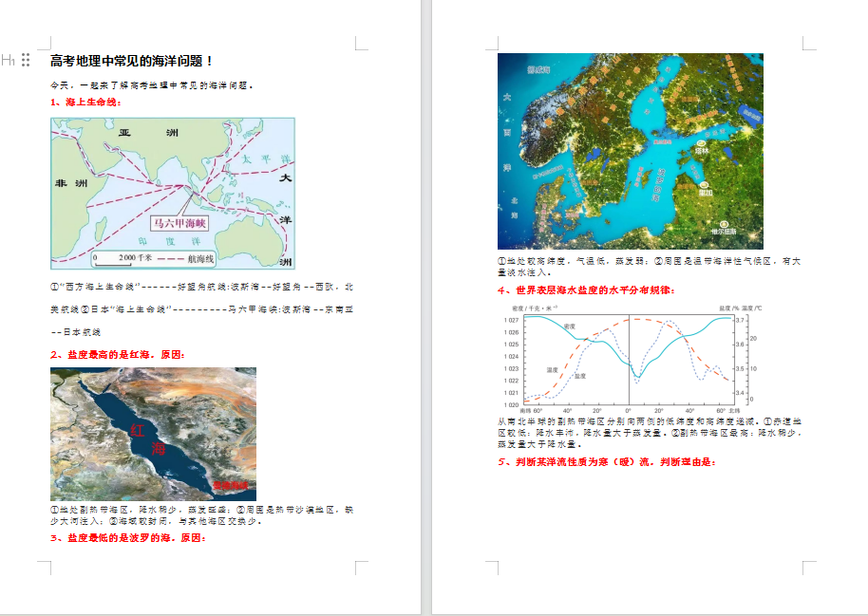
Task: Click the 里加 city label on Baltic map
Action: point(706,193)
